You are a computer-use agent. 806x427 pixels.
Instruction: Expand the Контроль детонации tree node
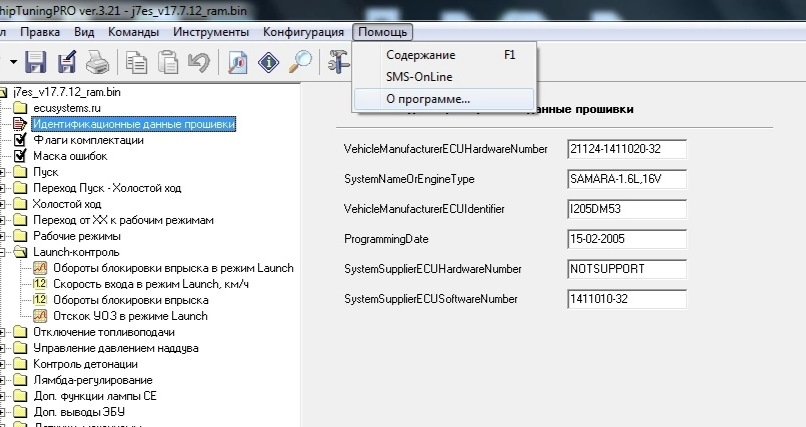pos(2,364)
